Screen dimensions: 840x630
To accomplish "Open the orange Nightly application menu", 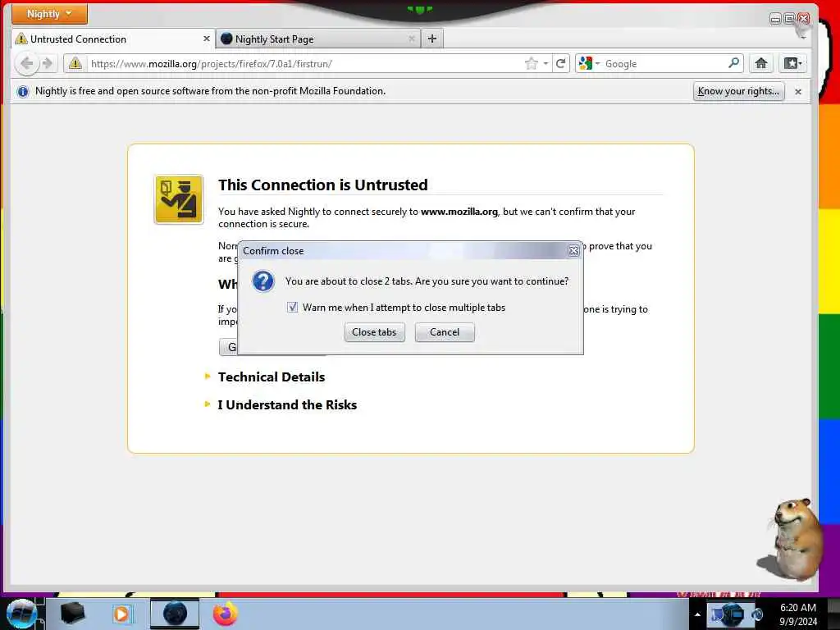I will 48,14.
